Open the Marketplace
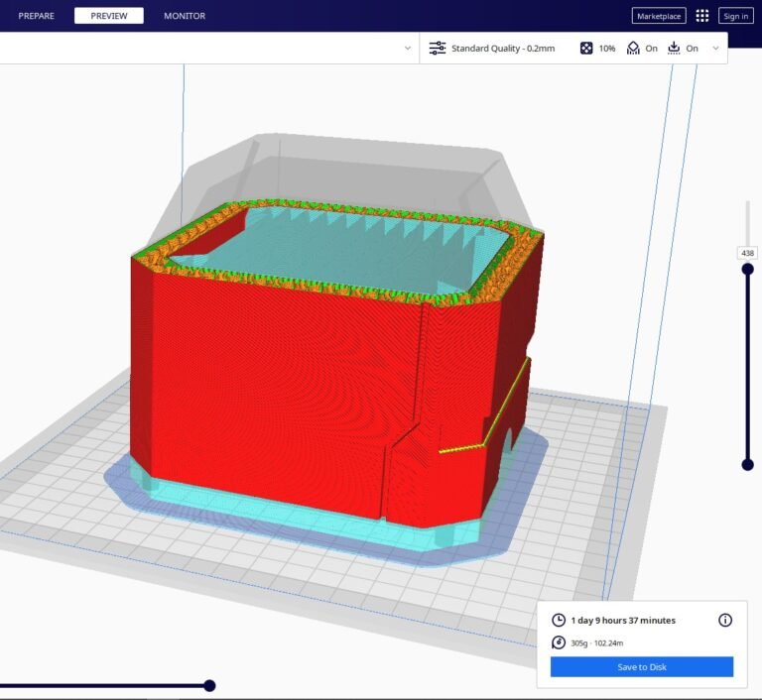Screen dimensions: 762x700 click(659, 16)
